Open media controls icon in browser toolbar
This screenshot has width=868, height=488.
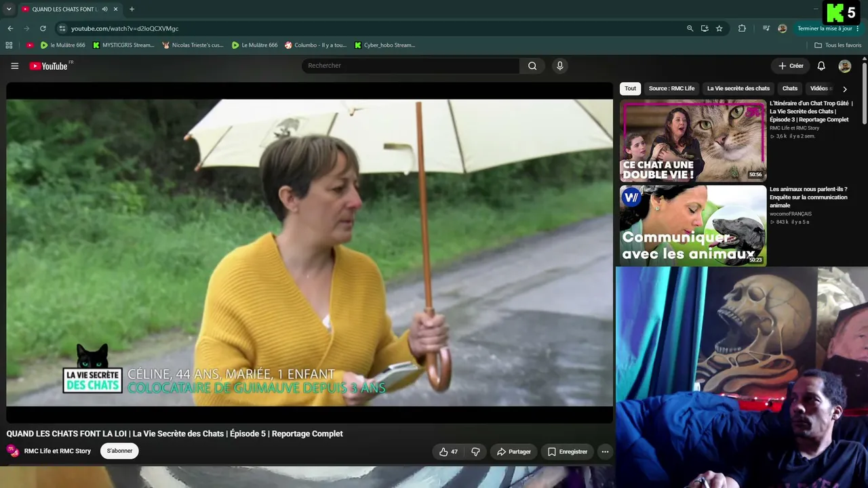tap(766, 28)
